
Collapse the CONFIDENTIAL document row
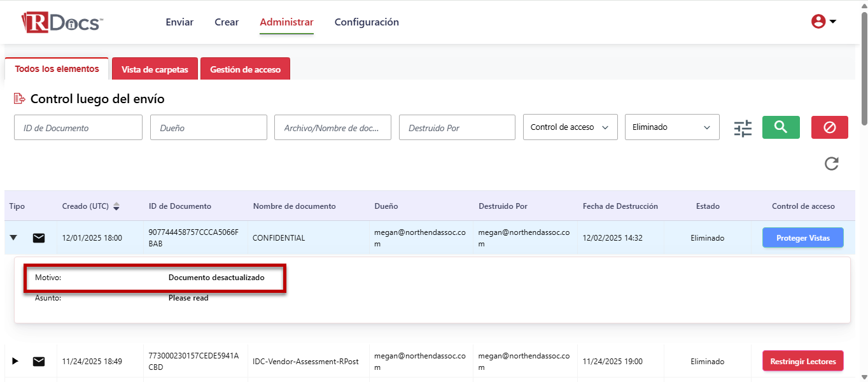[13, 238]
